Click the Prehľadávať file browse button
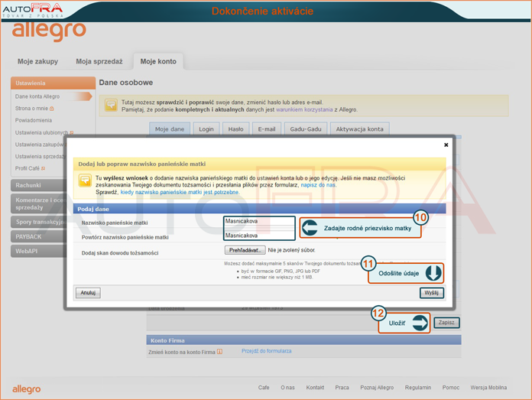This screenshot has height=400, width=532. coord(245,250)
